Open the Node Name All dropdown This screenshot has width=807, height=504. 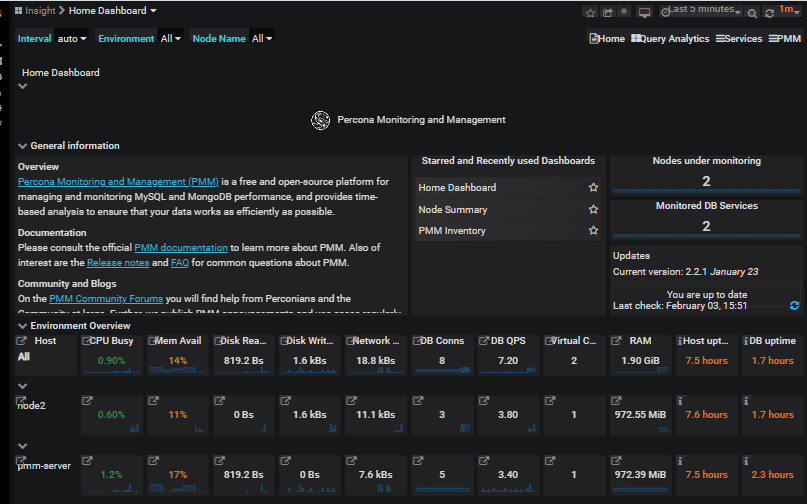[x=262, y=39]
